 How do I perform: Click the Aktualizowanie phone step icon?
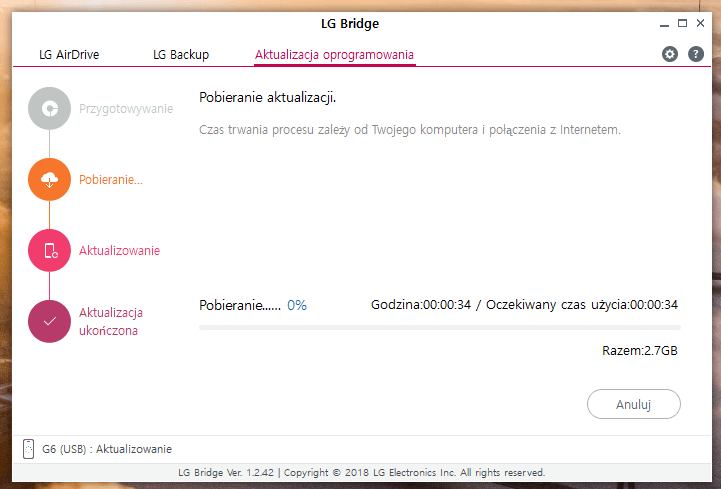49,250
